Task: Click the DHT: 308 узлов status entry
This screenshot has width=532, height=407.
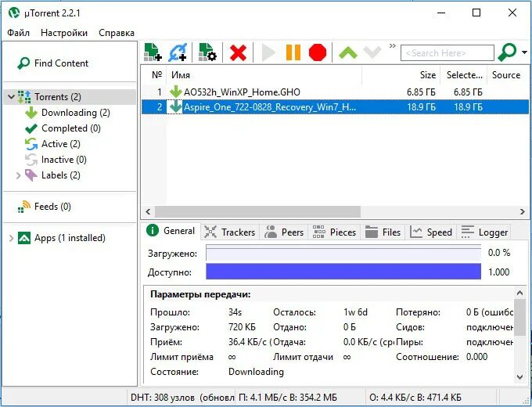Action: [182, 397]
